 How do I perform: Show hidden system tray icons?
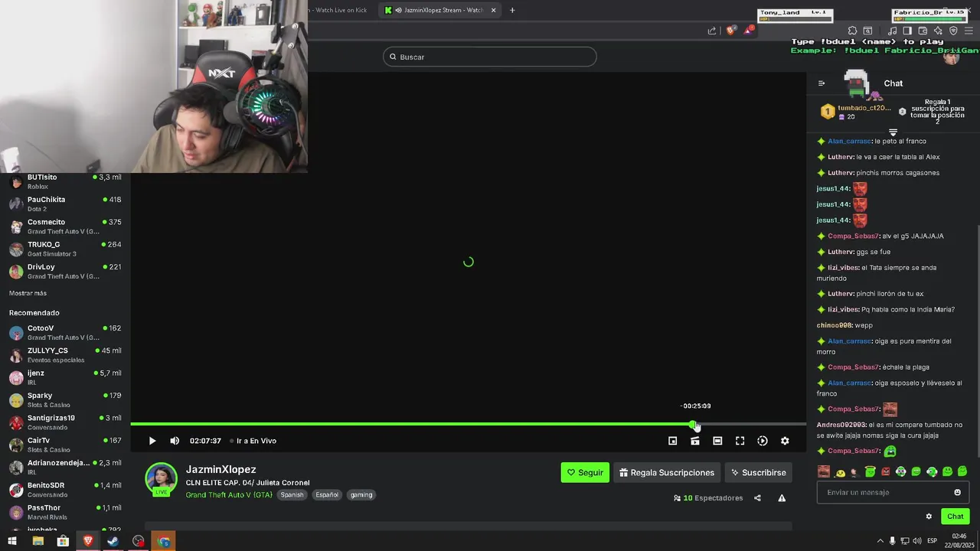[880, 541]
